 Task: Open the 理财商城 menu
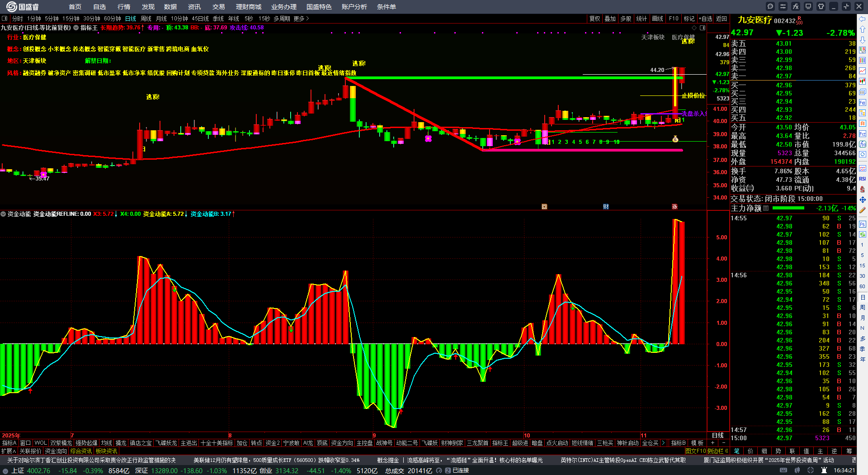pos(249,7)
